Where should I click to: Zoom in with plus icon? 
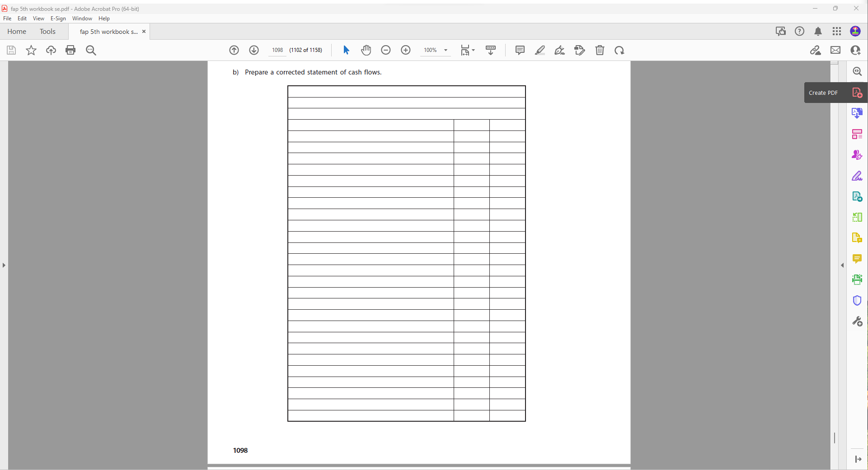coord(406,50)
